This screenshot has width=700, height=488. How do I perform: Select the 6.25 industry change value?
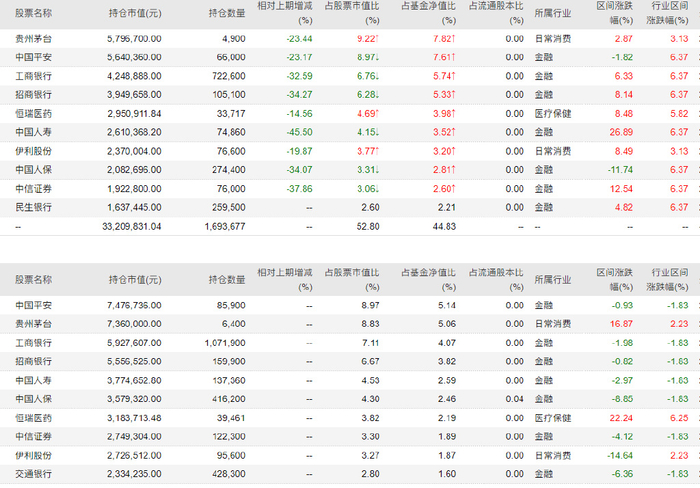(x=679, y=418)
